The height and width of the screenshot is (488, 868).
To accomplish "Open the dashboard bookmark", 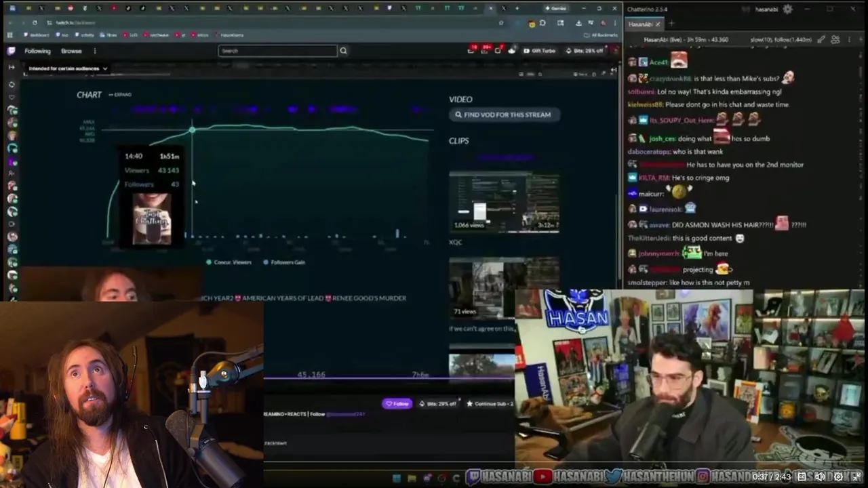I will click(36, 35).
